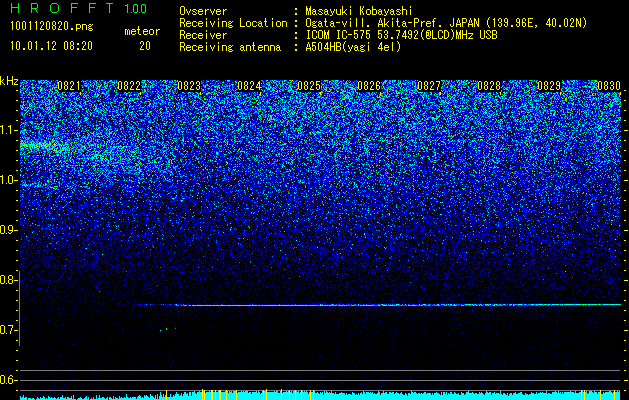The image size is (629, 400).
Task: Click the 0830 time marker
Action: tap(609, 86)
